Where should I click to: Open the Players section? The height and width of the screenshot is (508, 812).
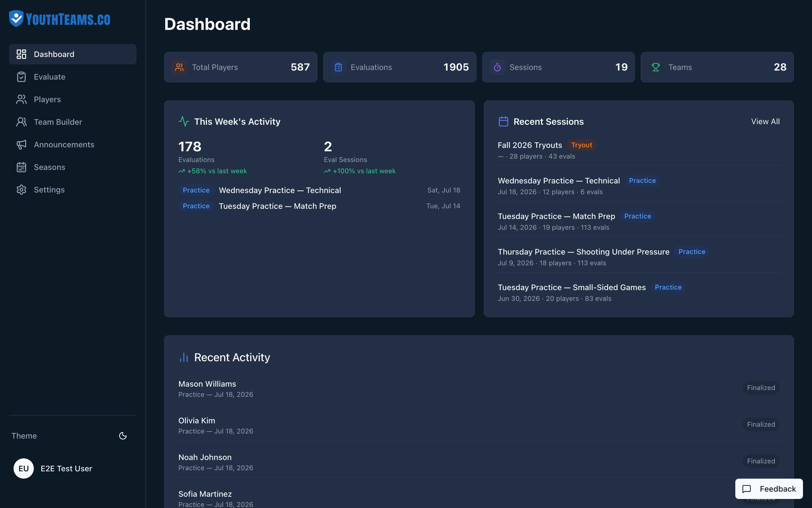pyautogui.click(x=72, y=99)
